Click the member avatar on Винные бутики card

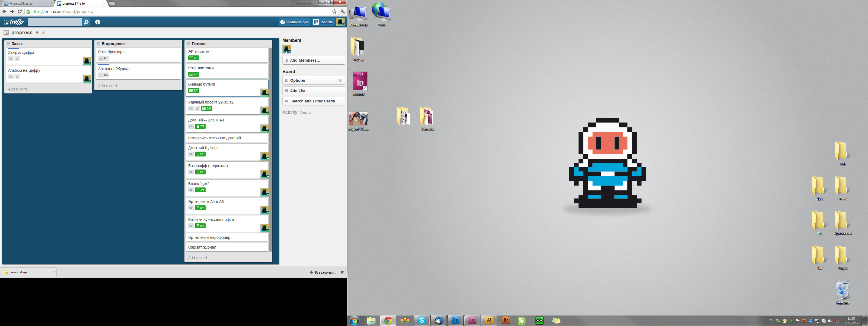(264, 92)
